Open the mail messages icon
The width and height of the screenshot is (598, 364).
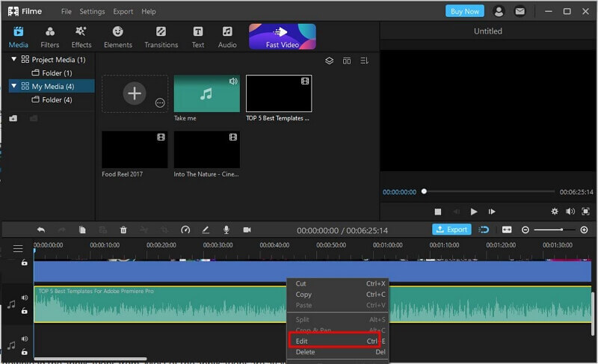tap(520, 11)
